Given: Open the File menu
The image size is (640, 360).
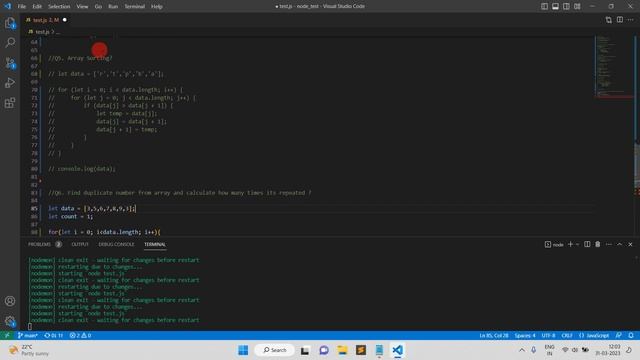Looking at the screenshot, I should tap(22, 7).
